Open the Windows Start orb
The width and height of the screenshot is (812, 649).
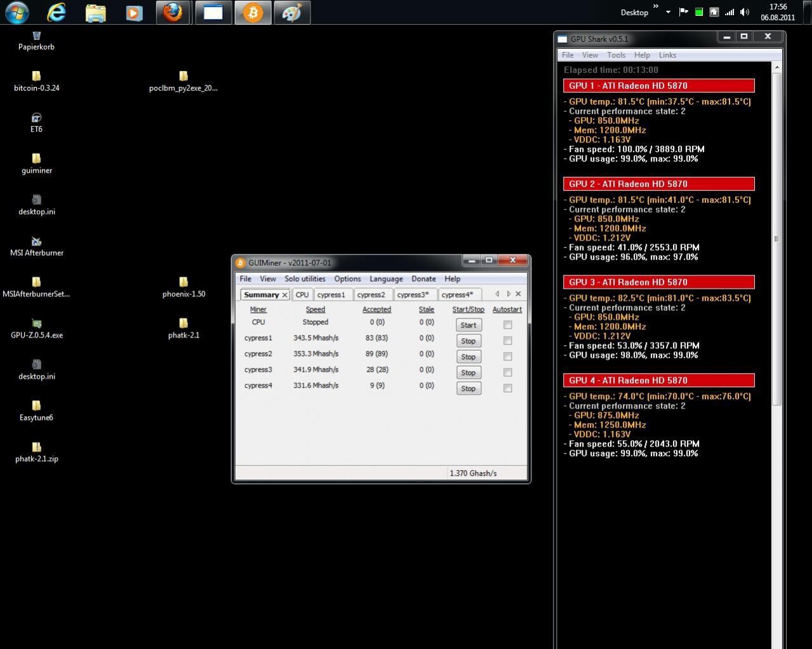coord(17,12)
